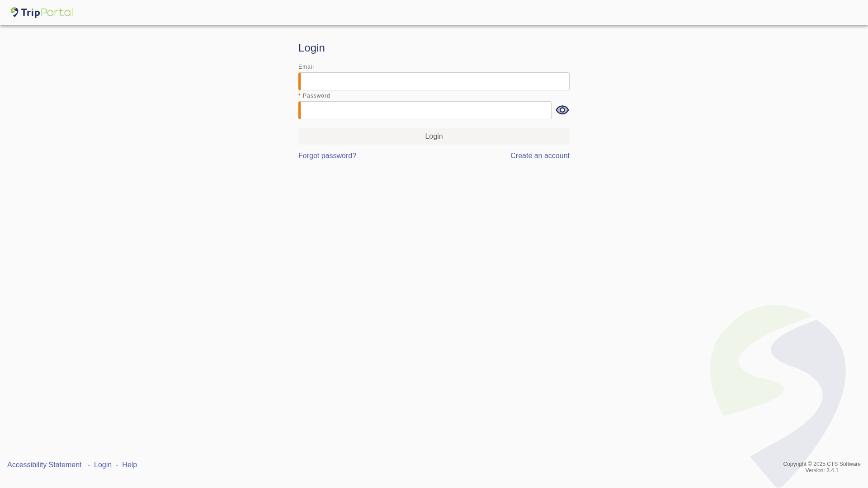
Task: Click the TripPortal logo in the header
Action: pos(42,13)
